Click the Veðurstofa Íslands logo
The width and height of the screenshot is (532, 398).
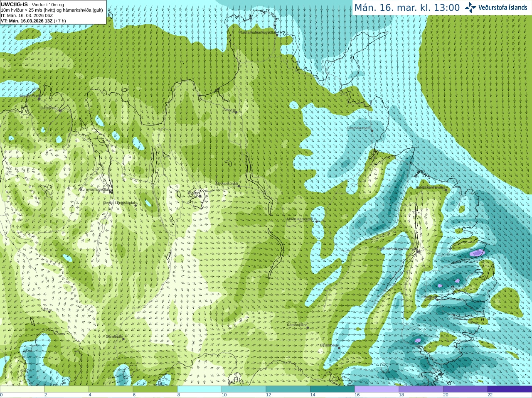(496, 7)
